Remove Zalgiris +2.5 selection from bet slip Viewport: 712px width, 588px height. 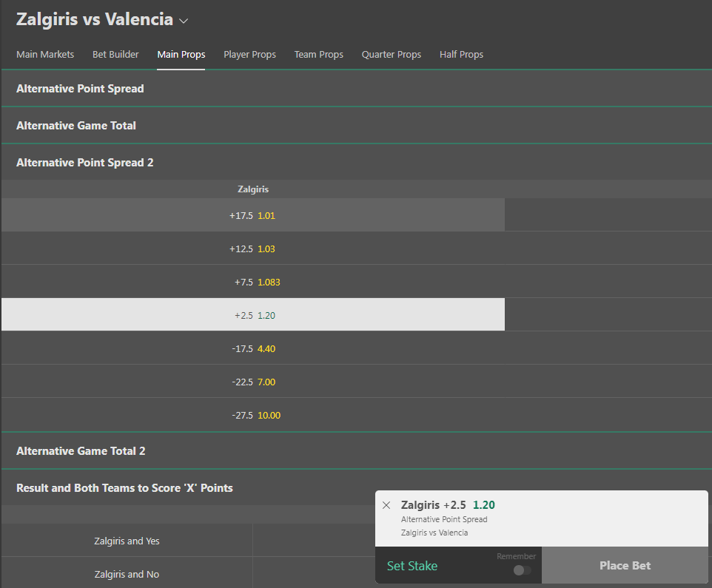pyautogui.click(x=386, y=505)
